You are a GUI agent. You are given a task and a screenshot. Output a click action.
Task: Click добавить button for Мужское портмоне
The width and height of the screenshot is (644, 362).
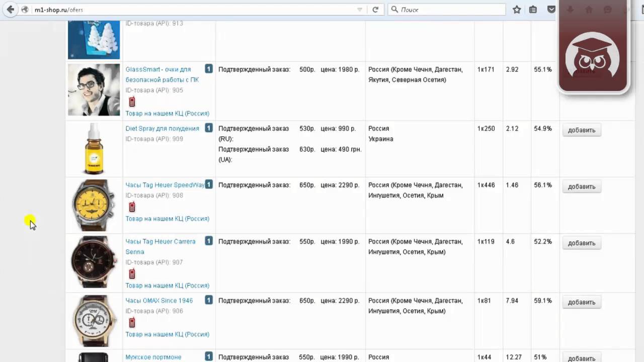(x=582, y=358)
